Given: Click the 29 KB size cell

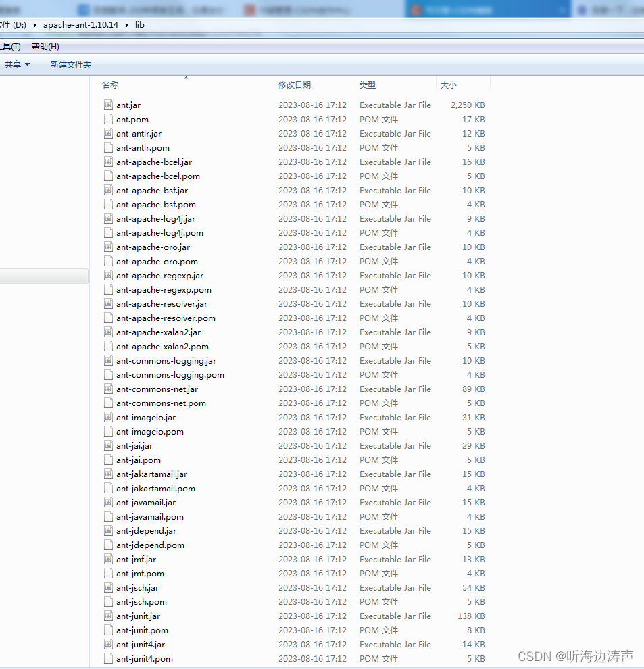Looking at the screenshot, I should click(x=474, y=446).
